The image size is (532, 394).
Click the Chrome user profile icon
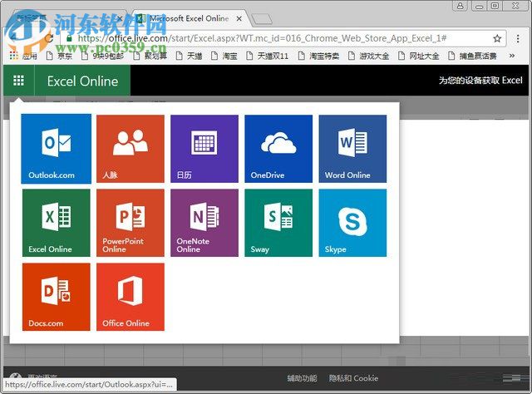(x=461, y=6)
